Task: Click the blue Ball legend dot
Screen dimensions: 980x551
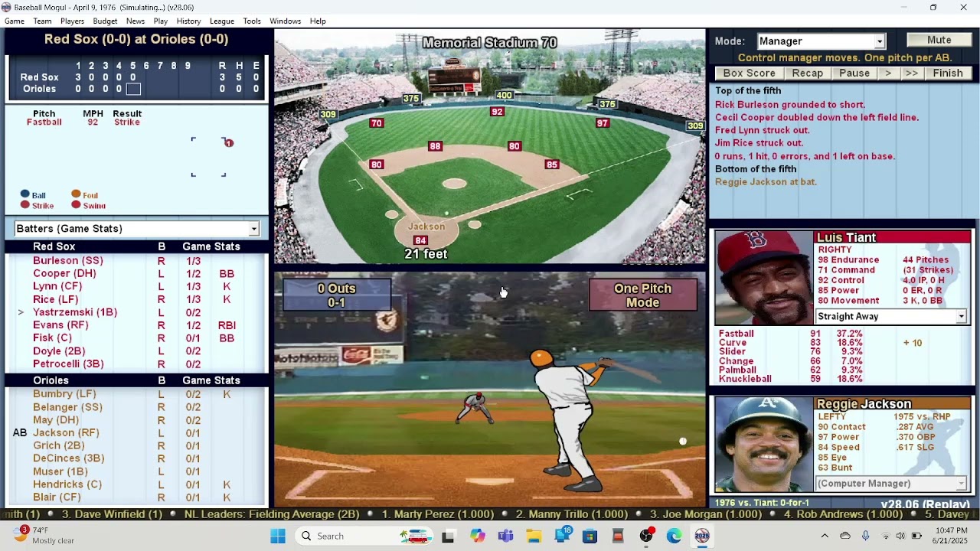Action: coord(25,194)
